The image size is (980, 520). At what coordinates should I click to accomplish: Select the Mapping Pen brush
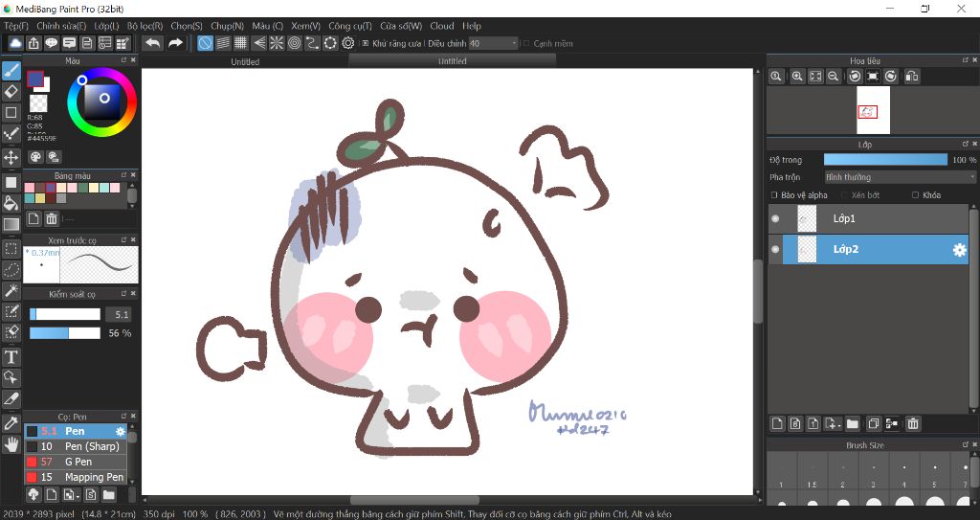93,477
